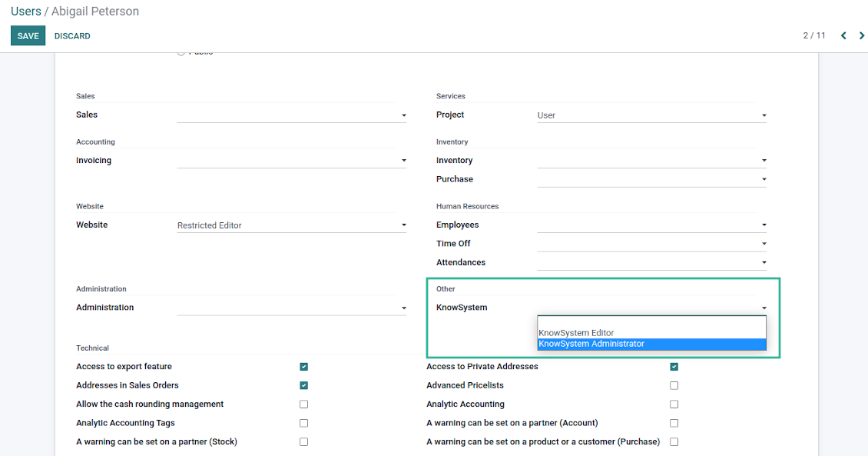Open the Time Off access dropdown

pyautogui.click(x=651, y=244)
